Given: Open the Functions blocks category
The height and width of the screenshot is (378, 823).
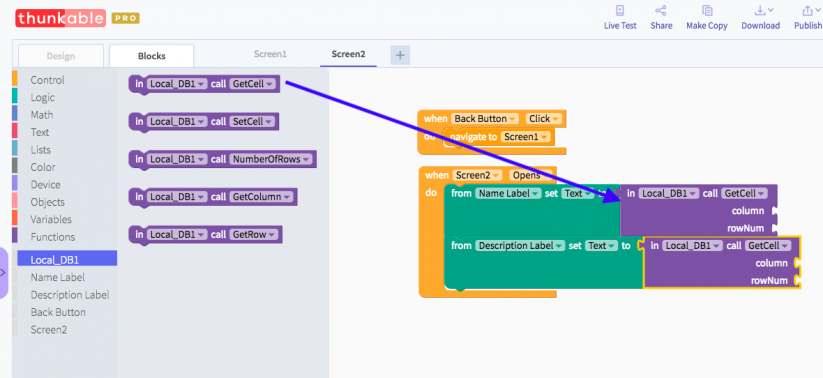Looking at the screenshot, I should tap(52, 237).
